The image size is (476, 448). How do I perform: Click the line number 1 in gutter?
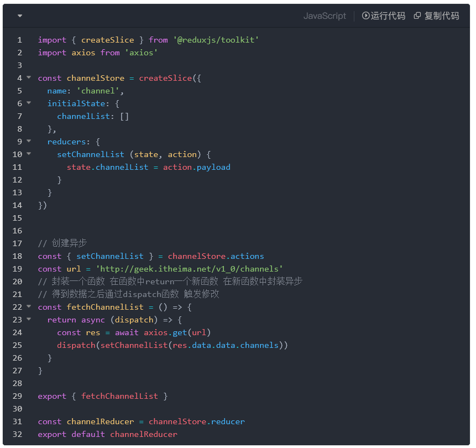point(20,40)
